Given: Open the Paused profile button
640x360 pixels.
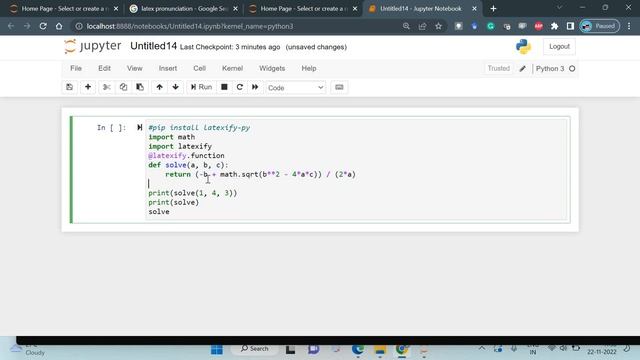Looking at the screenshot, I should tap(600, 26).
